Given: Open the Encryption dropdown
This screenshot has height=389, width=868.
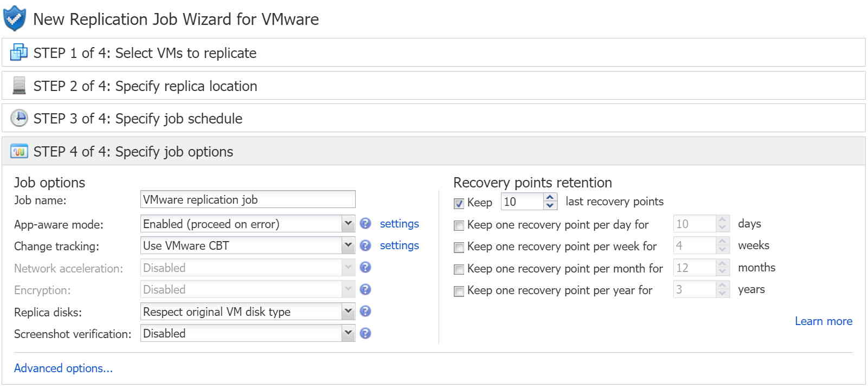Looking at the screenshot, I should 348,289.
